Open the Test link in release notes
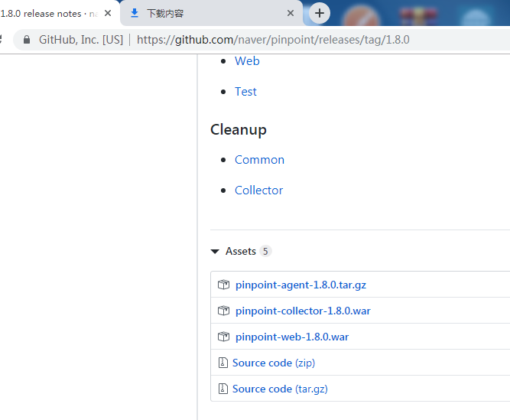 (245, 92)
